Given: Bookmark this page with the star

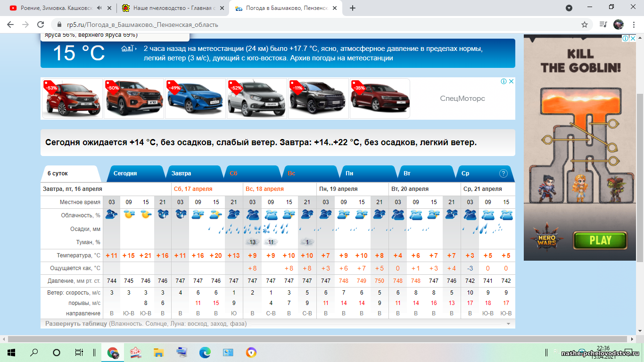Looking at the screenshot, I should click(x=585, y=25).
